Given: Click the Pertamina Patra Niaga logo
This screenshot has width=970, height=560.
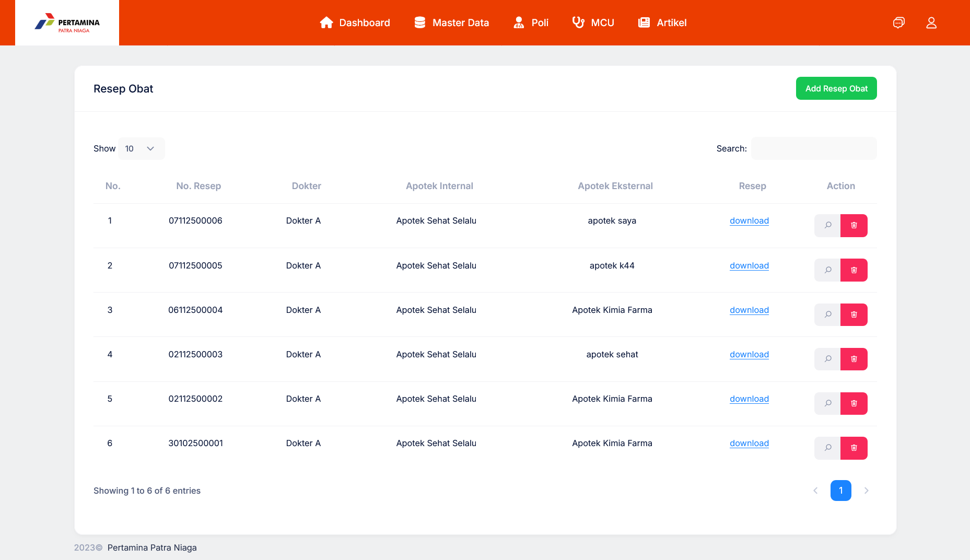Looking at the screenshot, I should click(67, 22).
